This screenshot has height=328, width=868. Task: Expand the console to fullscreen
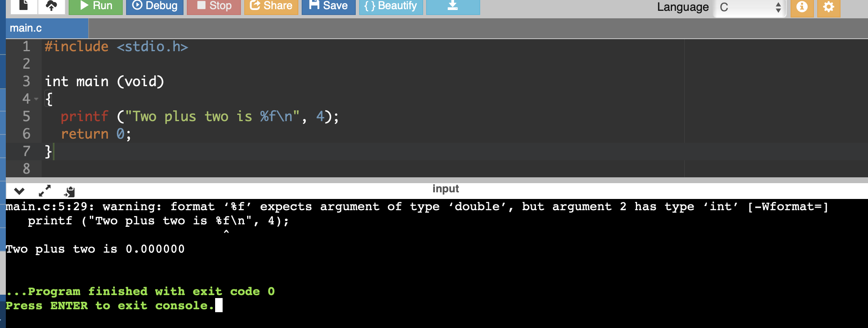(x=45, y=191)
